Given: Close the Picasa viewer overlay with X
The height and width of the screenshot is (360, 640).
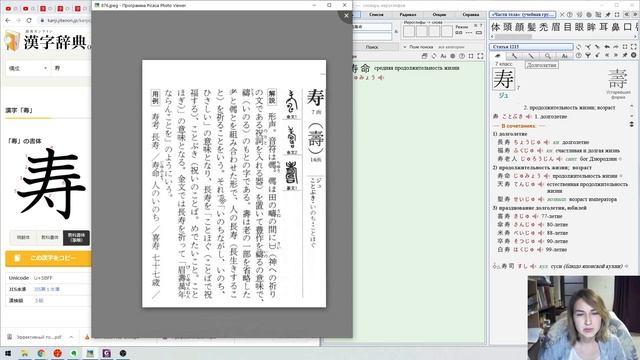Looking at the screenshot, I should click(x=346, y=16).
